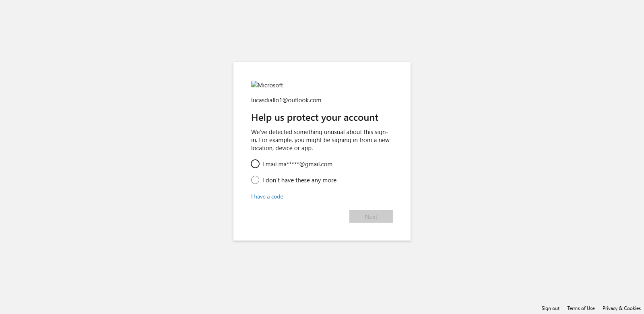This screenshot has width=644, height=314.
Task: Open the "I have a code" link
Action: [x=267, y=196]
